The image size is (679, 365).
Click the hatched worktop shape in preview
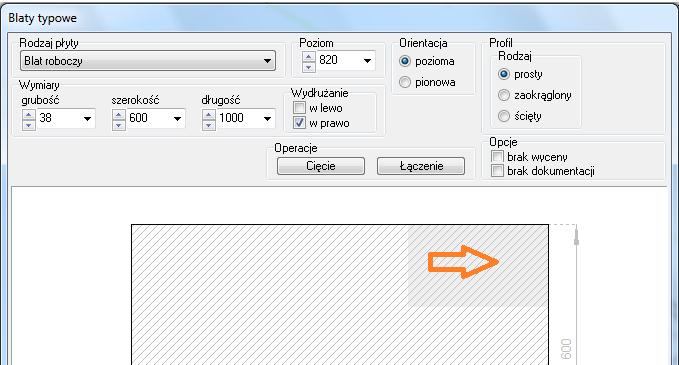click(x=340, y=294)
